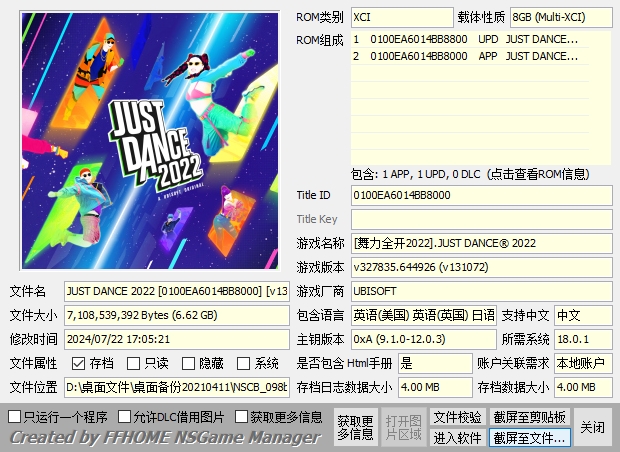The width and height of the screenshot is (620, 452).
Task: Click the ROM组成 label
Action: click(320, 40)
